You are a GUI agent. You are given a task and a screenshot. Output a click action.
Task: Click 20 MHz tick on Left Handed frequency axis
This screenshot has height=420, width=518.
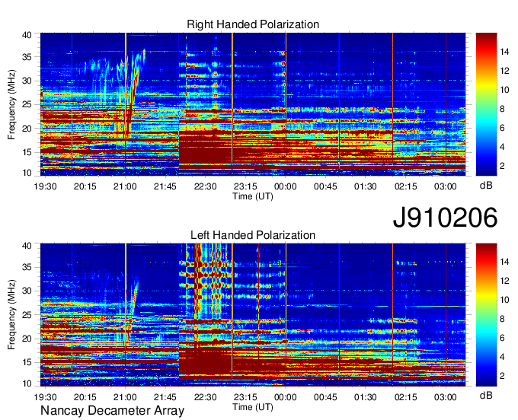coord(27,339)
